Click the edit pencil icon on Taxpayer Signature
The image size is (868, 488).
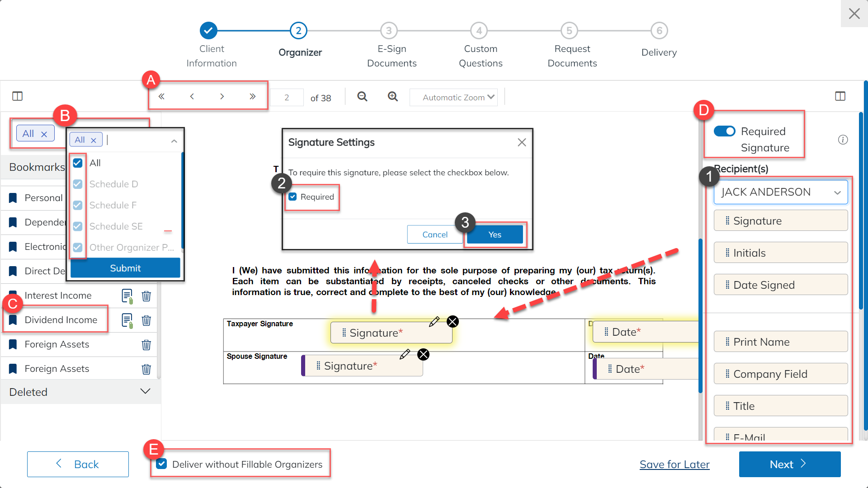(434, 322)
